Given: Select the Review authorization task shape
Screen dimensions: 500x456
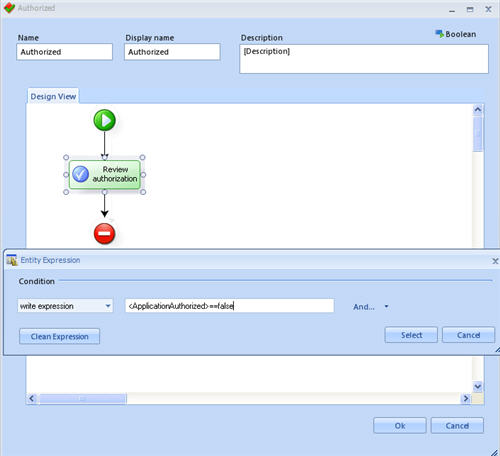Looking at the screenshot, I should (x=105, y=175).
